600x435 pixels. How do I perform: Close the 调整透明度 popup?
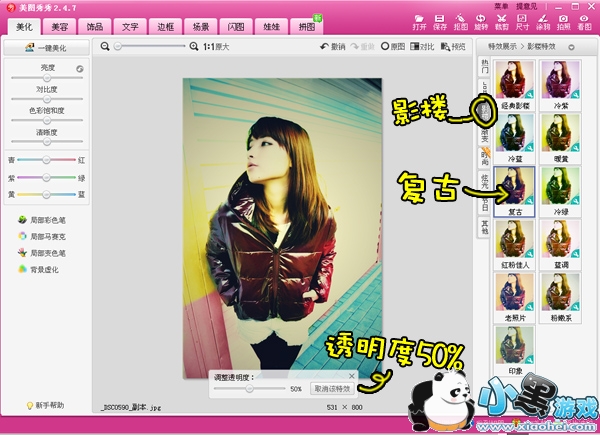(352, 376)
